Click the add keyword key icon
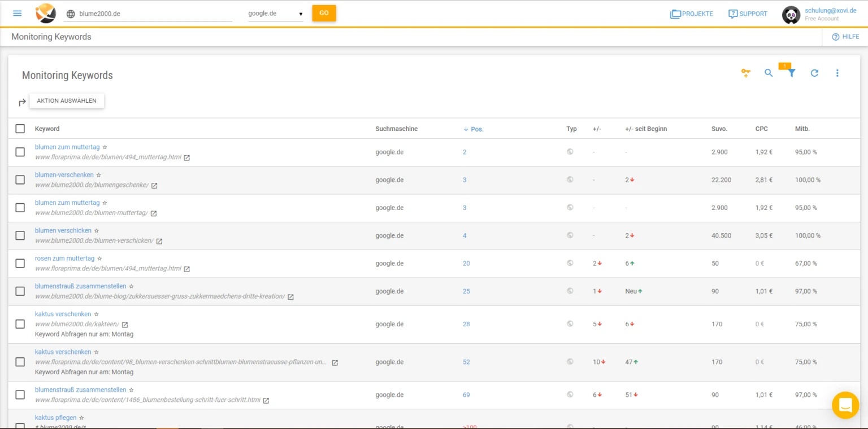Image resolution: width=868 pixels, height=429 pixels. [746, 73]
